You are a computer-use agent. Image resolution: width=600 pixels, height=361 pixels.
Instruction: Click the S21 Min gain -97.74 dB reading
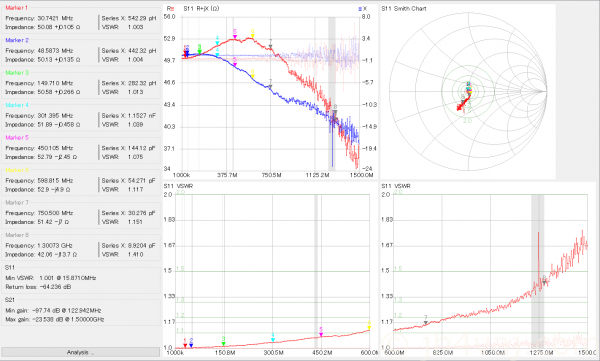pyautogui.click(x=53, y=310)
